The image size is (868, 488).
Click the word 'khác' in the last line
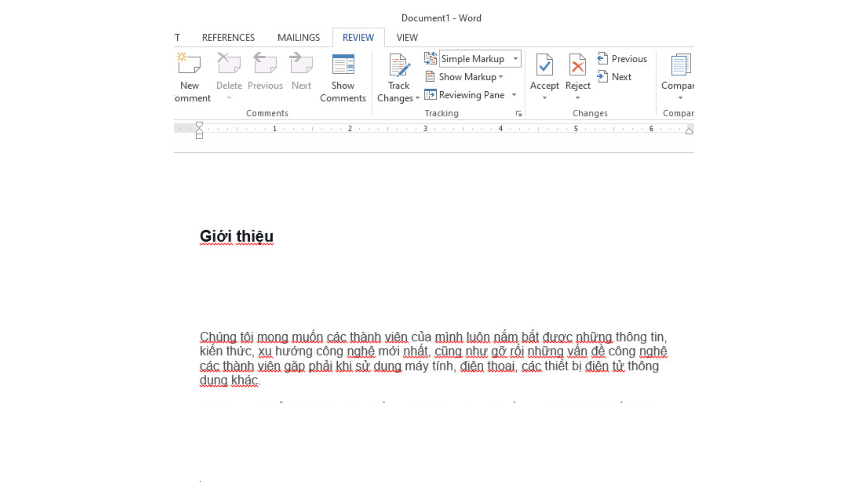245,380
